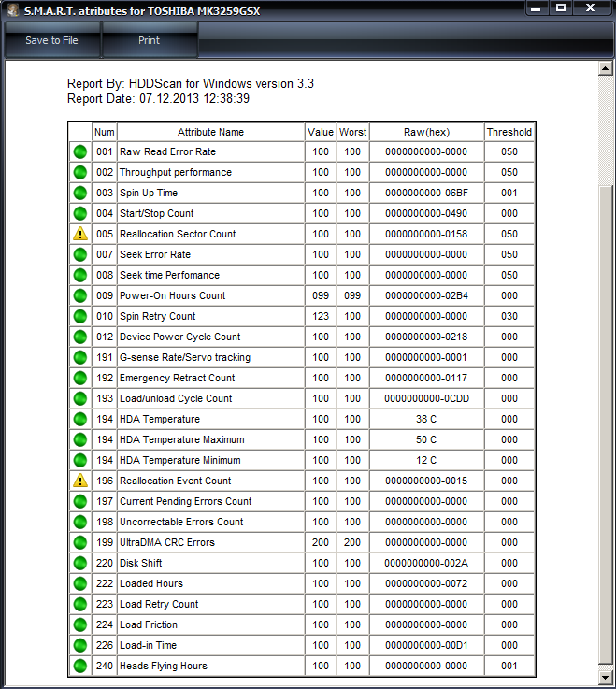Screen dimensions: 616x689
Task: Click the Value column header
Action: tap(321, 132)
